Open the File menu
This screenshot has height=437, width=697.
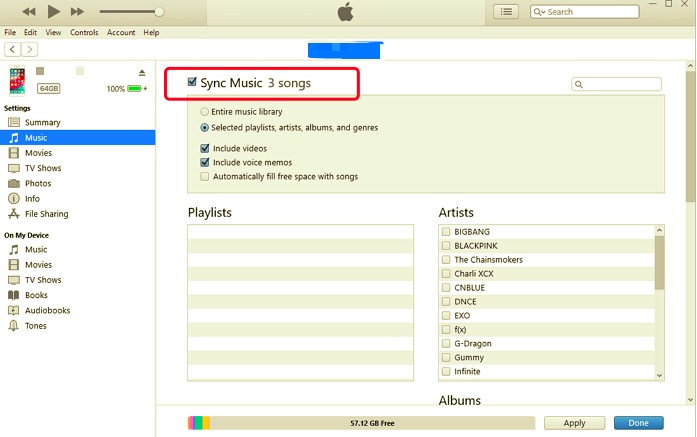(x=10, y=32)
